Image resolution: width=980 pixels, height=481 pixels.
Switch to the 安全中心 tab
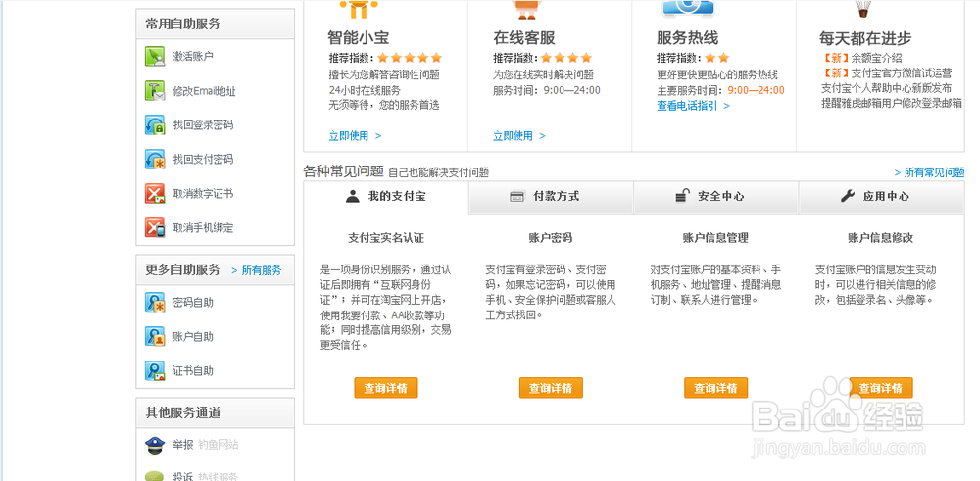pyautogui.click(x=716, y=198)
